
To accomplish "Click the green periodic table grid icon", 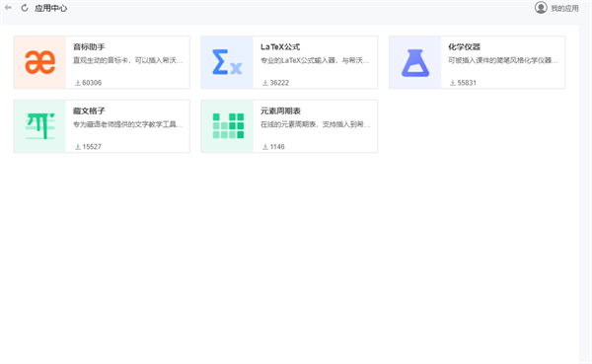I will point(228,125).
